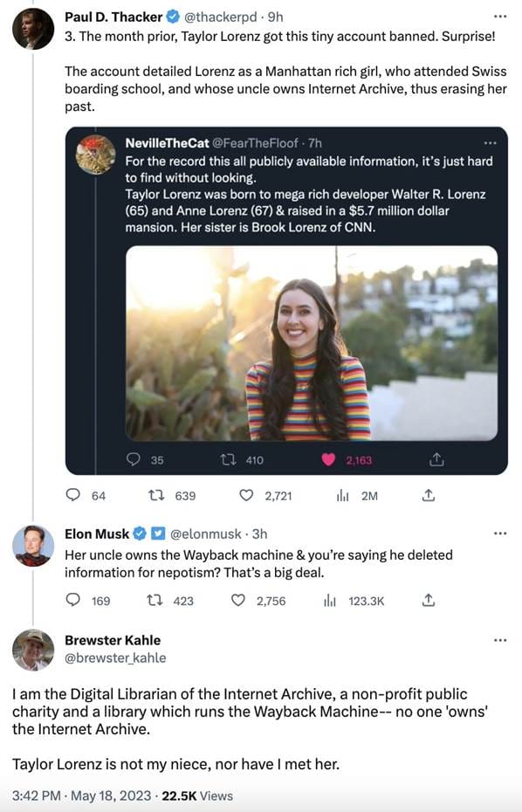Click the Twitter bird affiliation icon

159,533
